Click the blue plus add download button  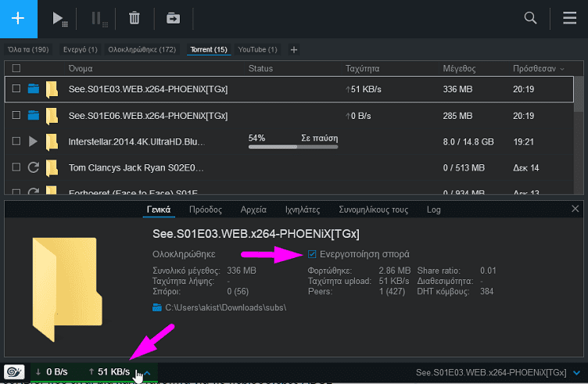19,18
